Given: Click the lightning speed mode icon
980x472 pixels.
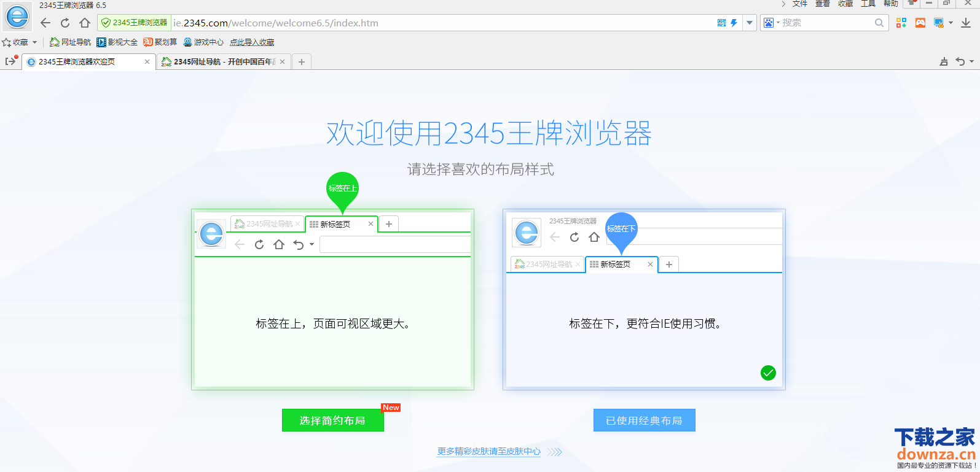Looking at the screenshot, I should [734, 23].
